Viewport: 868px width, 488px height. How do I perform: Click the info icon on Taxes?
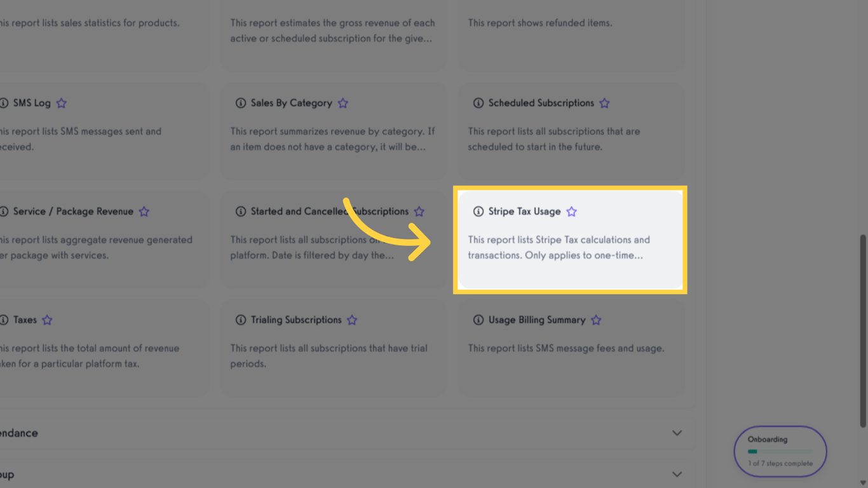(x=4, y=320)
